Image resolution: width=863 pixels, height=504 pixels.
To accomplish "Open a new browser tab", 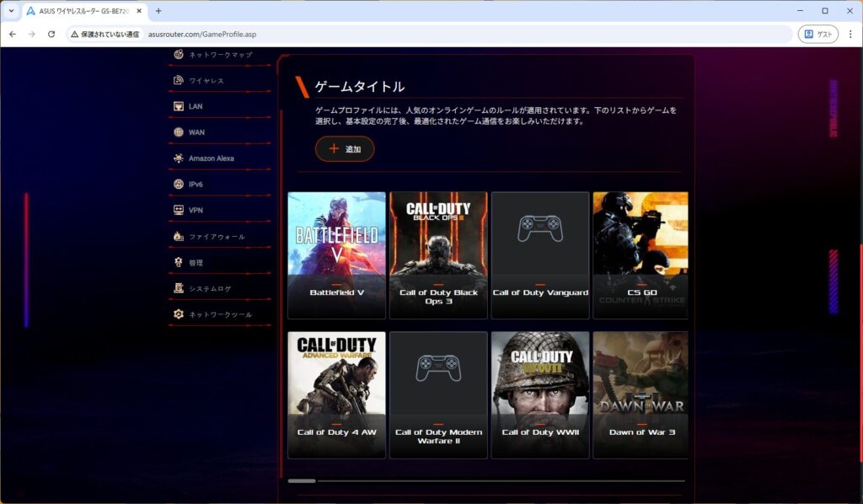I will click(x=158, y=11).
